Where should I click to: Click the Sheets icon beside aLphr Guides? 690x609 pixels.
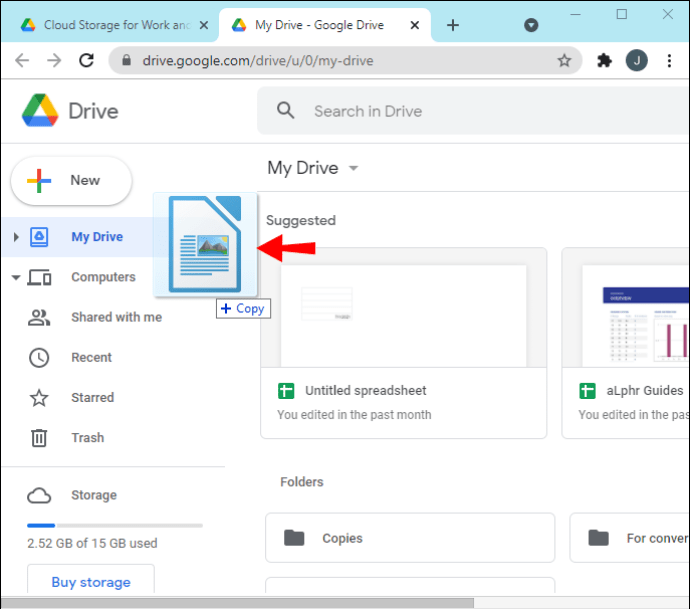pyautogui.click(x=587, y=391)
